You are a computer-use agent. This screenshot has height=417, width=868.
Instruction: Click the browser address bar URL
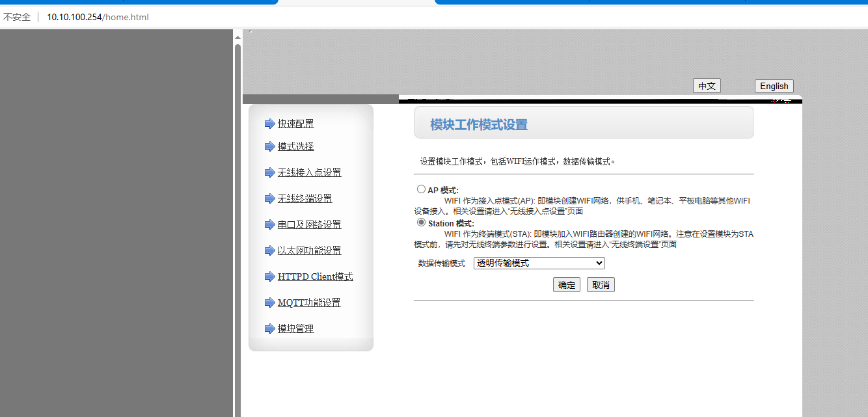tap(98, 17)
